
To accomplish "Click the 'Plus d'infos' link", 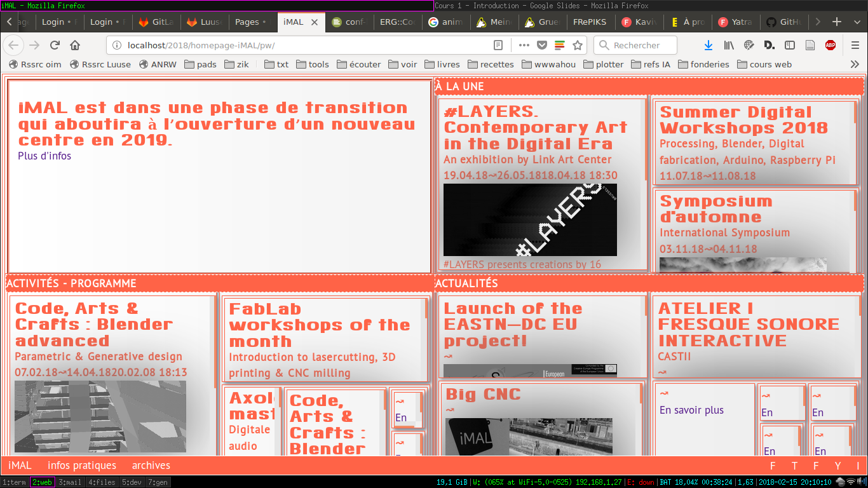I will point(44,156).
